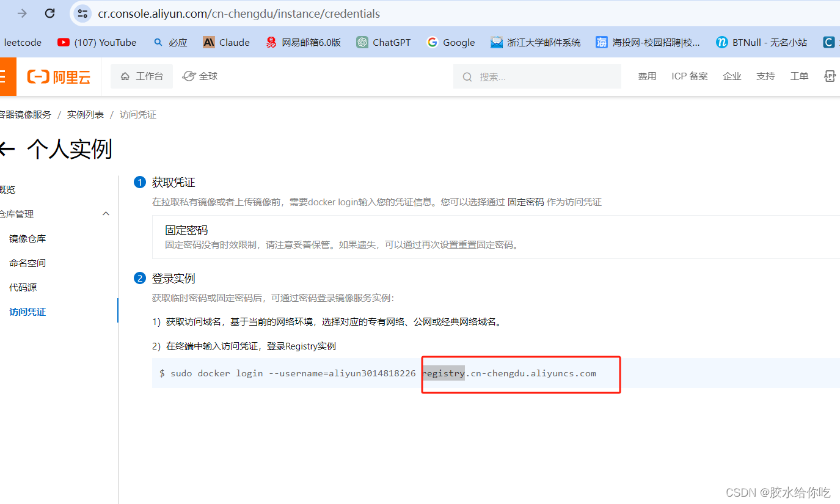The height and width of the screenshot is (504, 840).
Task: Open the 必应 bookmark
Action: (170, 42)
